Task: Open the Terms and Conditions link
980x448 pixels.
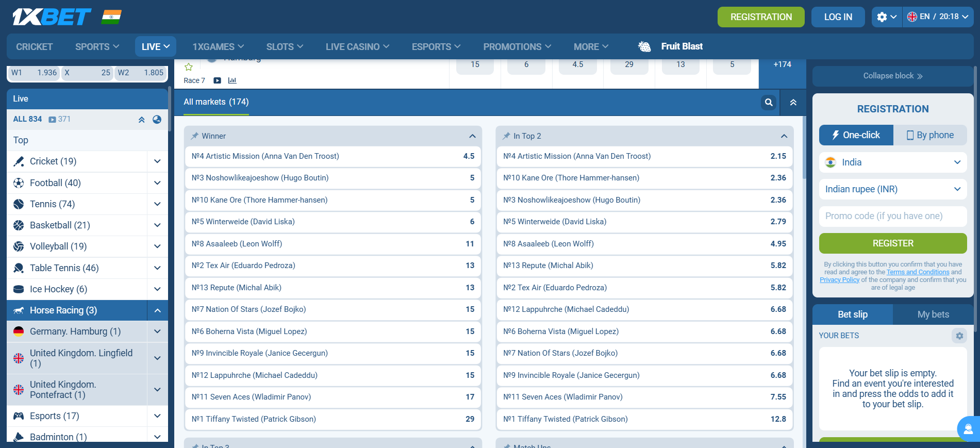Action: point(918,272)
